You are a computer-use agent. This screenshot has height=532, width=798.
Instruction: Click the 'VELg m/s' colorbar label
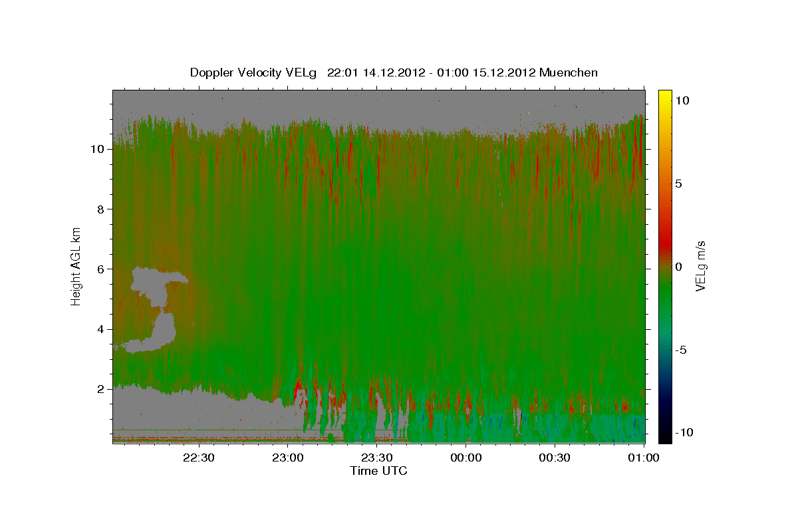tap(700, 265)
